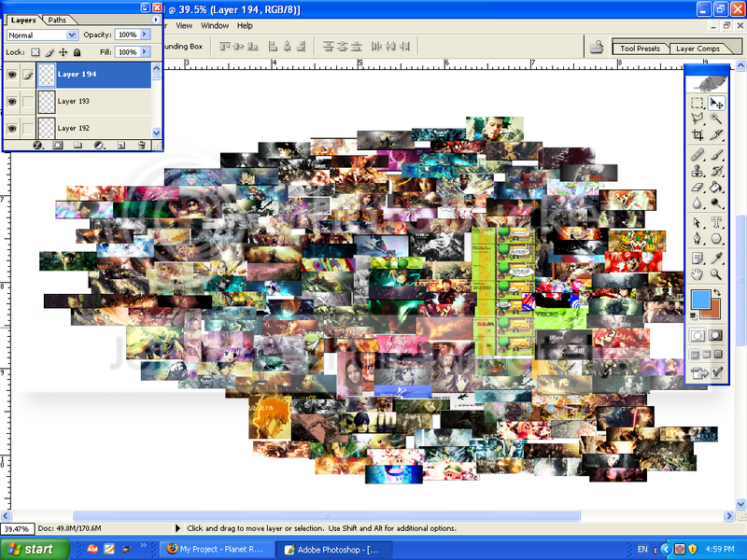
Task: Select the Polygonal Lasso tool
Action: (x=698, y=119)
